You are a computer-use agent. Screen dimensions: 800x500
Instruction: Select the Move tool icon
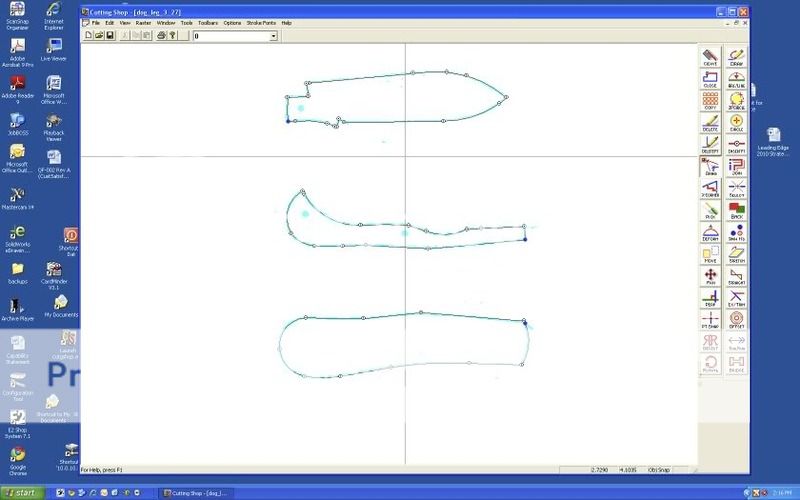coord(710,254)
